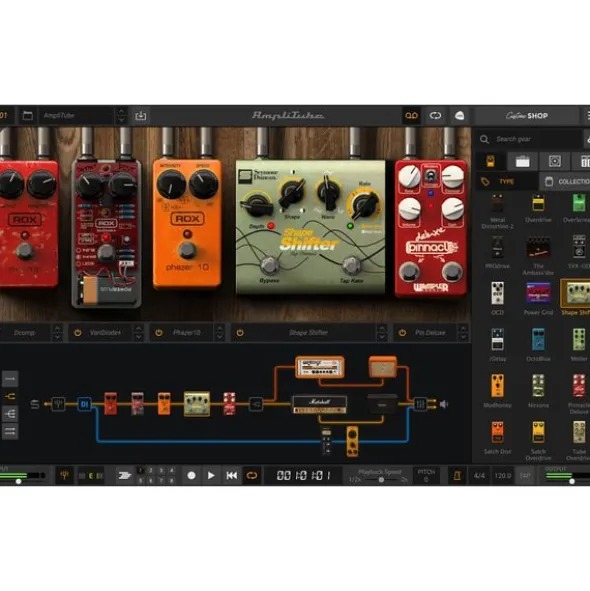Toggle the loop playback button

(252, 476)
